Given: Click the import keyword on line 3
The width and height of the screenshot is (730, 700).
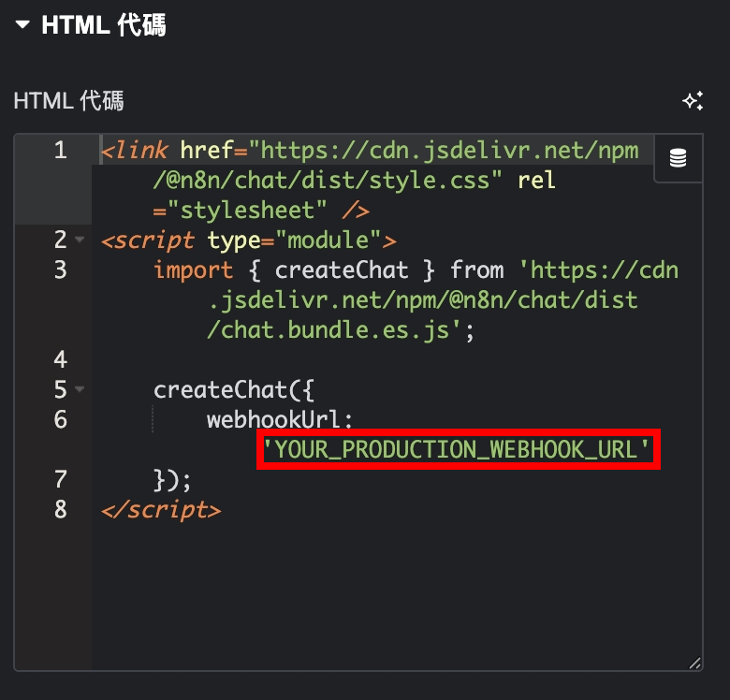Looking at the screenshot, I should point(193,270).
